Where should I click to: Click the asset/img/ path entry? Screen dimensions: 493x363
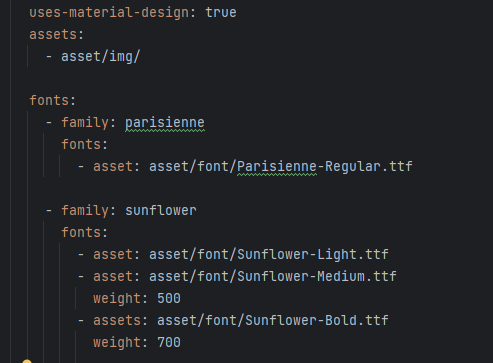pyautogui.click(x=101, y=56)
